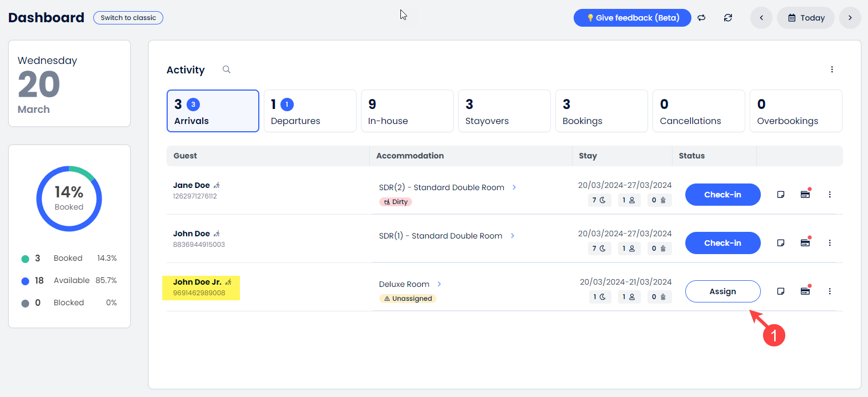Click the notes icon on John Doe Jr.'s row
The width and height of the screenshot is (868, 397).
[x=781, y=291]
